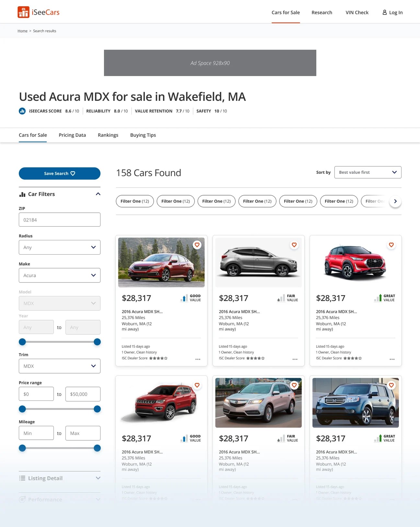420x527 pixels.
Task: Click Great Value indicator on red Nissan card
Action: coord(385,298)
